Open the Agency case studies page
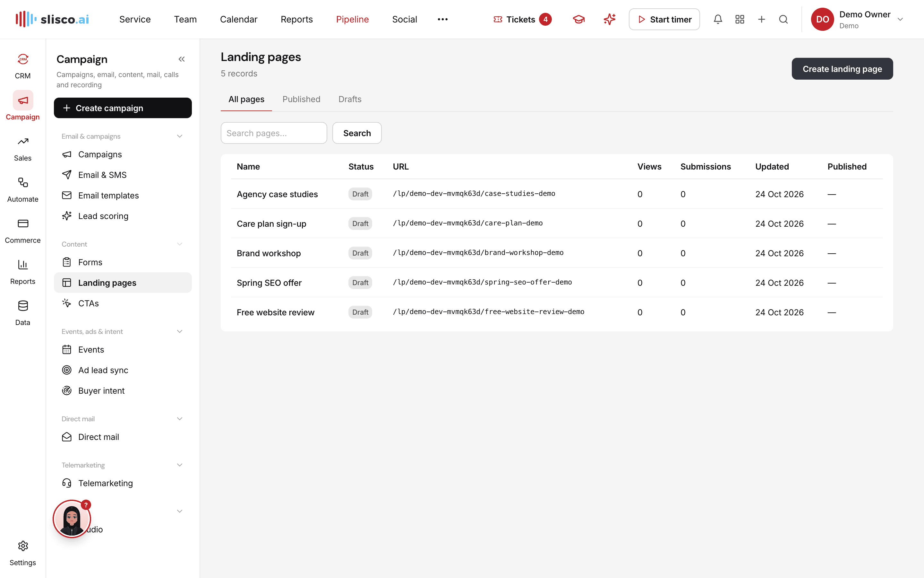This screenshot has height=578, width=924. (277, 194)
